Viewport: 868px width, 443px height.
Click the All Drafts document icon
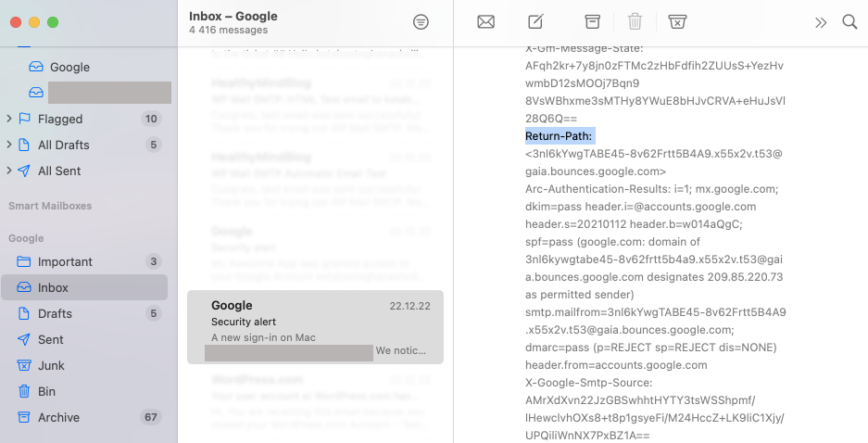24,145
